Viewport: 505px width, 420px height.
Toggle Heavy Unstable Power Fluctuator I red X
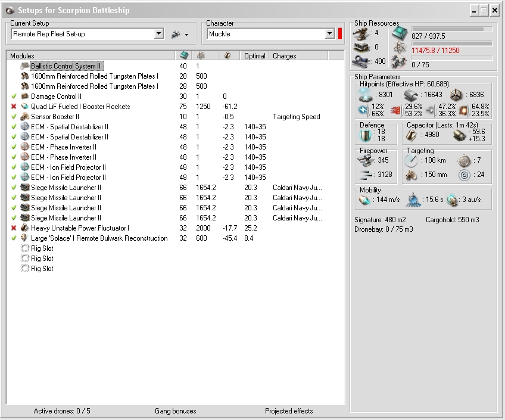tap(14, 228)
